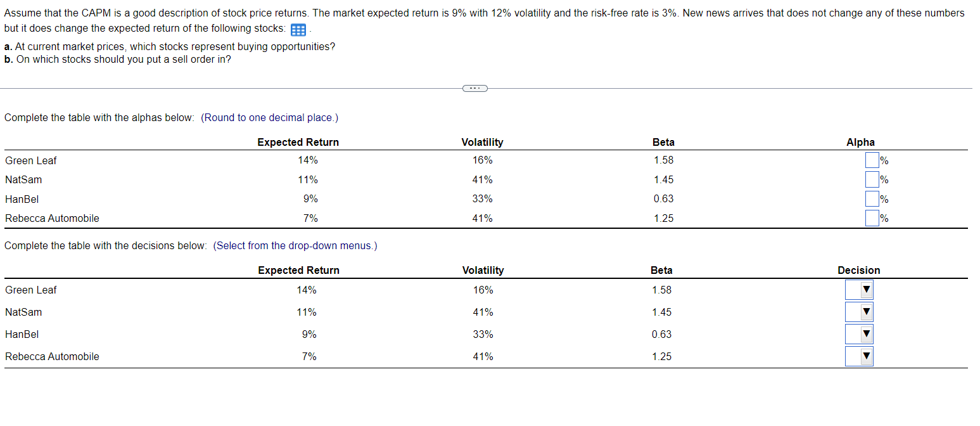Image resolution: width=980 pixels, height=426 pixels.
Task: Click the "Select from the drop-down menus" hint
Action: click(x=295, y=246)
